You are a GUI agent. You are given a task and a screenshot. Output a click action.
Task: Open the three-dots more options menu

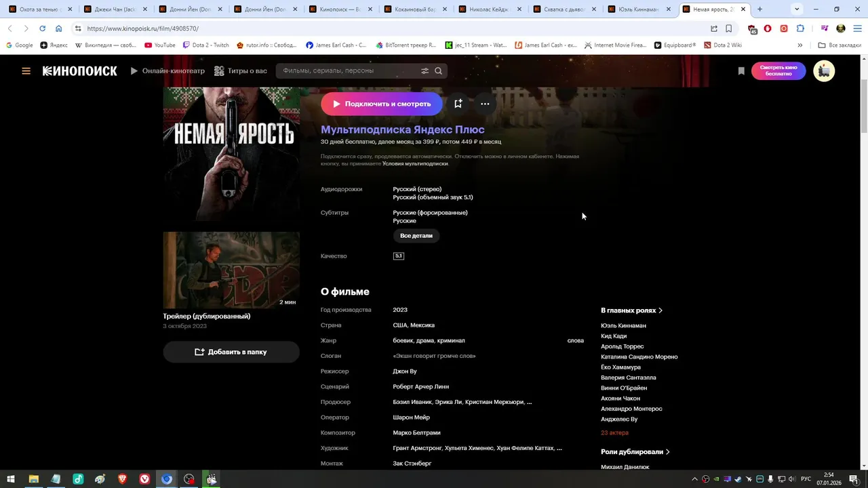pos(485,104)
